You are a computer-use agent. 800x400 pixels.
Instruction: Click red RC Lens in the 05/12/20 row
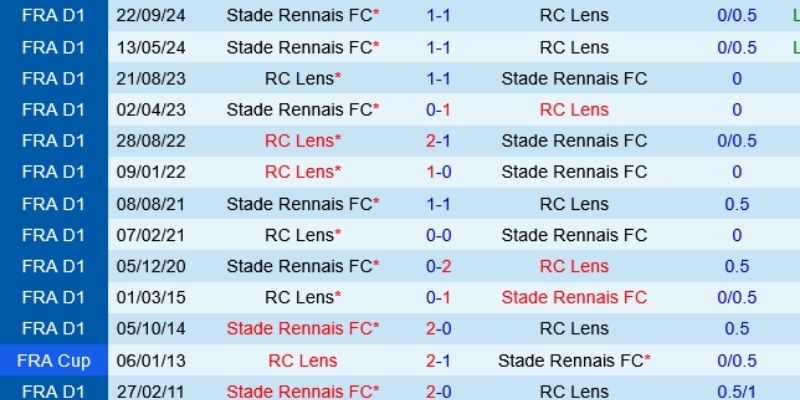(x=574, y=266)
